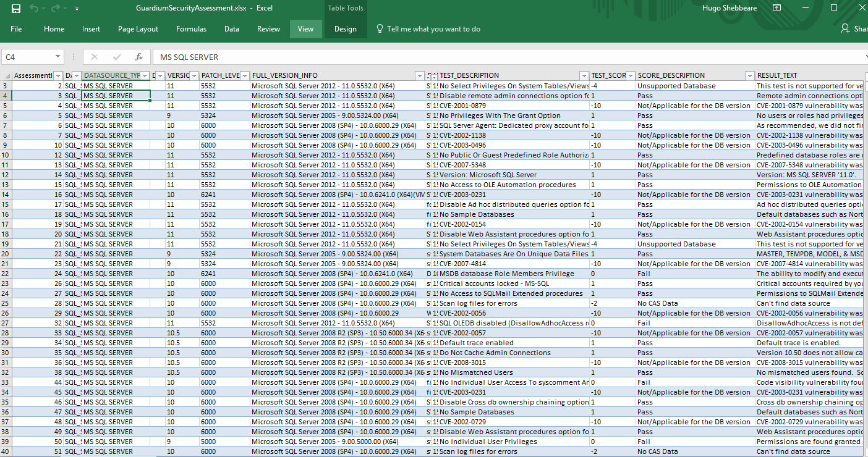Switch to the Page Layout tab
868x457 pixels.
coord(138,29)
